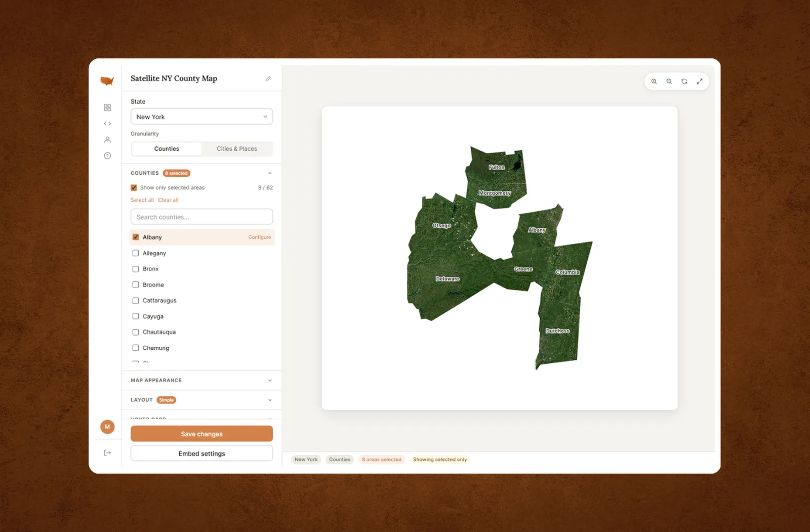Expand the Layout section

[201, 400]
